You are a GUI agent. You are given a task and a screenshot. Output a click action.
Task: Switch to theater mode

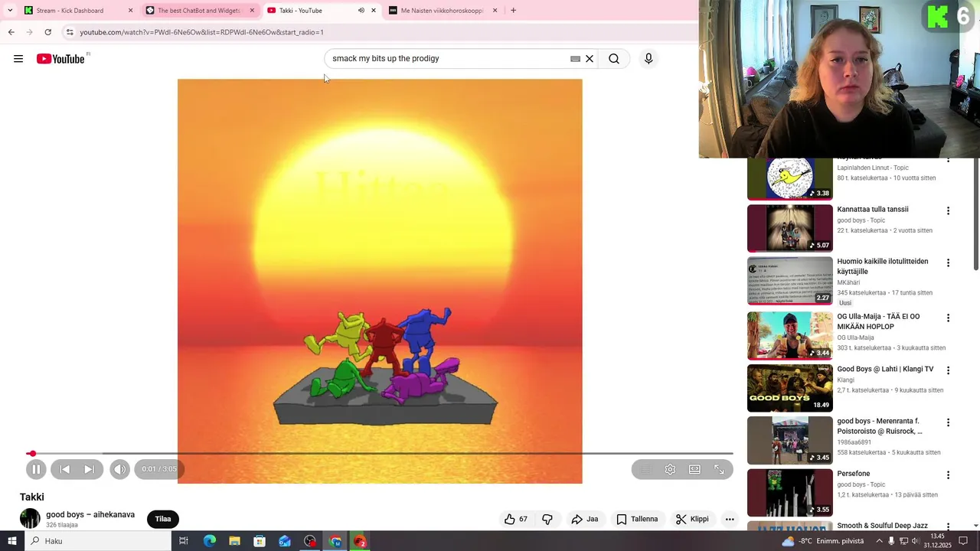click(694, 469)
